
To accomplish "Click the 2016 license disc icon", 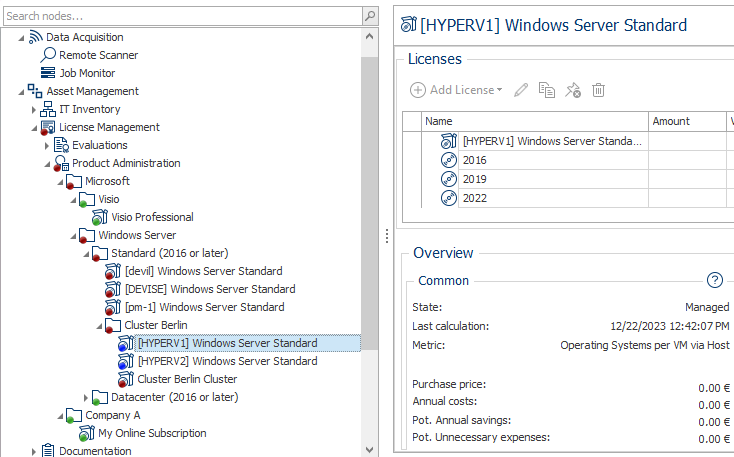I will (x=448, y=160).
